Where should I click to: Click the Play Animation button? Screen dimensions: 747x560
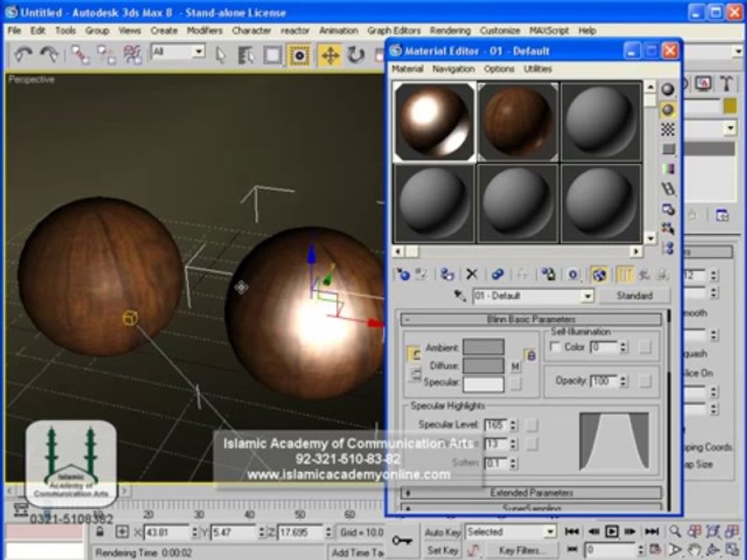pyautogui.click(x=612, y=531)
